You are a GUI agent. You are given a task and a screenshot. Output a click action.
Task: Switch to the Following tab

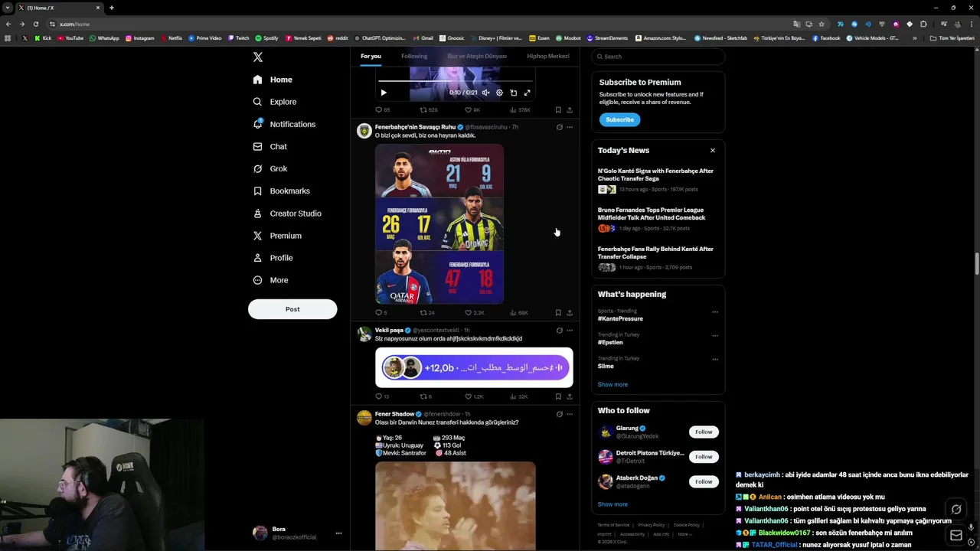click(414, 56)
